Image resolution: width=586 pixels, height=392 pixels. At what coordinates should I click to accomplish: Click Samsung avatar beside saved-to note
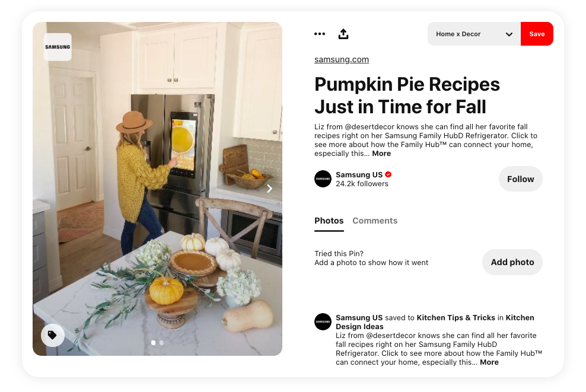[323, 322]
